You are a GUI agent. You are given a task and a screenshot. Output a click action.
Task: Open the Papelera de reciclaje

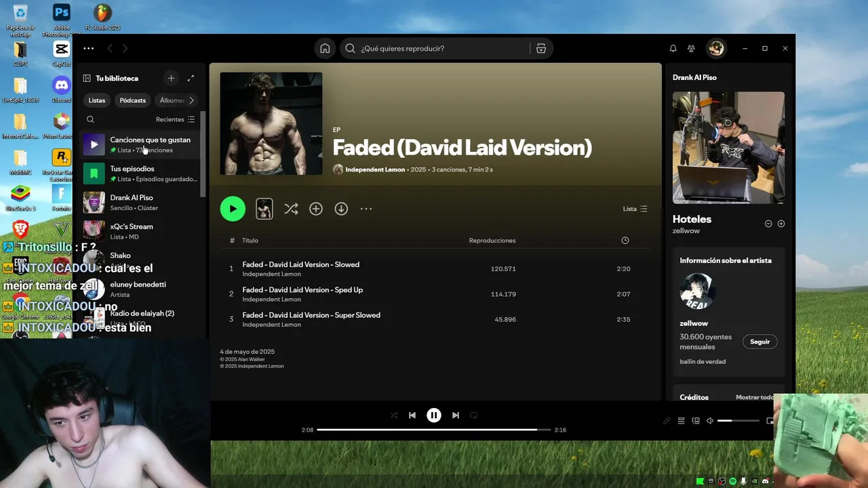point(20,20)
